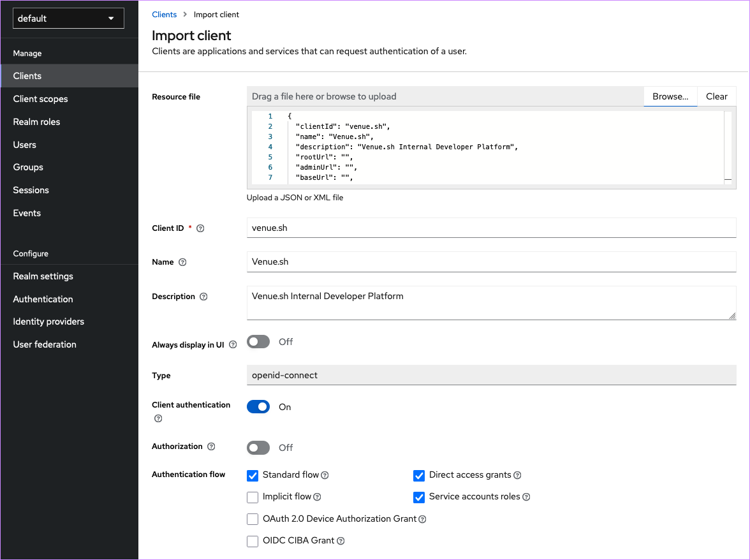Navigate to Users
This screenshot has width=750, height=560.
70,145
